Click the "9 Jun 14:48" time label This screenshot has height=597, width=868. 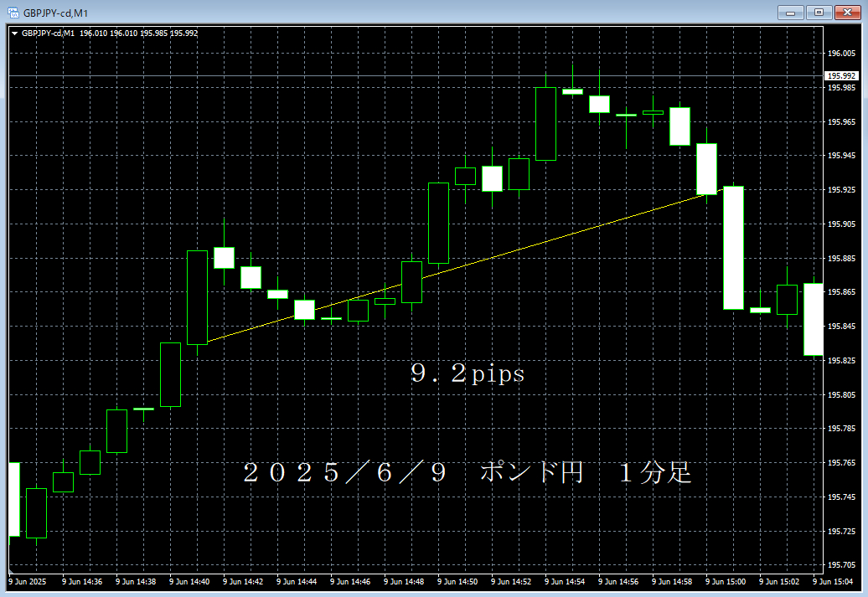coord(404,581)
